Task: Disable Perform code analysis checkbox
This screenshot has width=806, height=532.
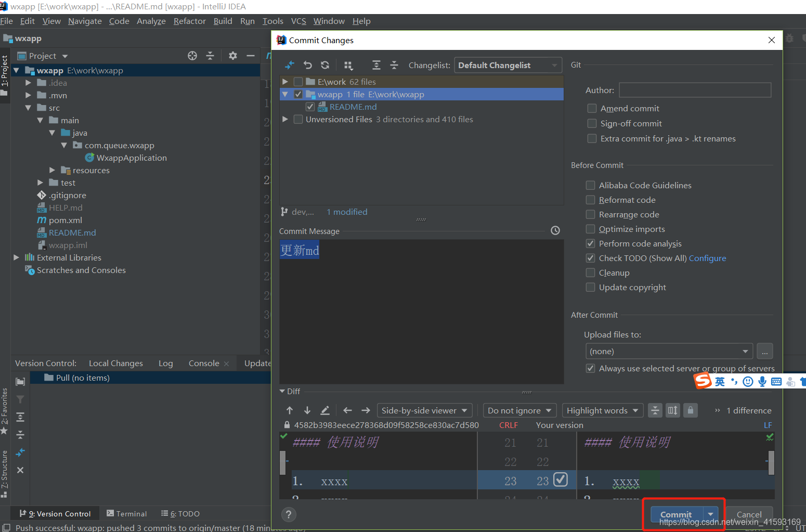Action: click(590, 243)
